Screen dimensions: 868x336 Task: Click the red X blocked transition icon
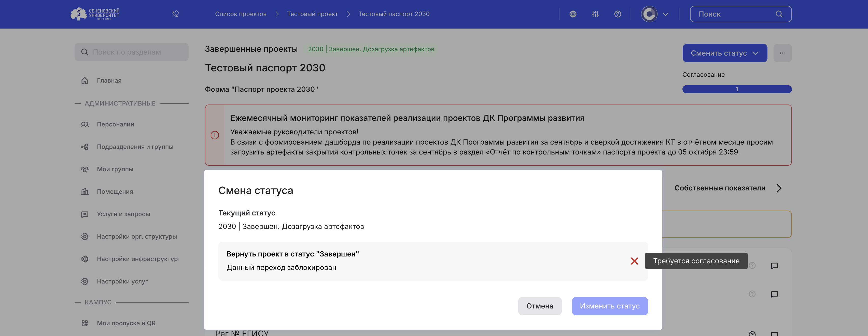(635, 261)
